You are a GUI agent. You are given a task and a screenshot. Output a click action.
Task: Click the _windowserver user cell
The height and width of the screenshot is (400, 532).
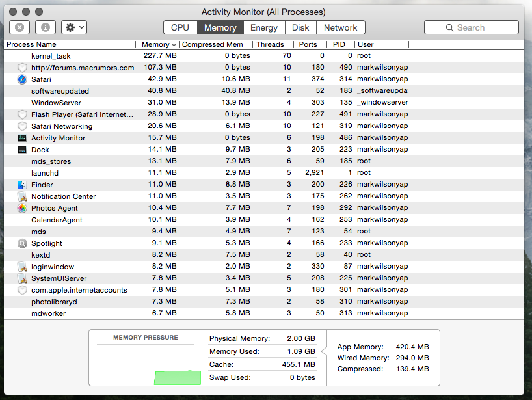[x=382, y=103]
